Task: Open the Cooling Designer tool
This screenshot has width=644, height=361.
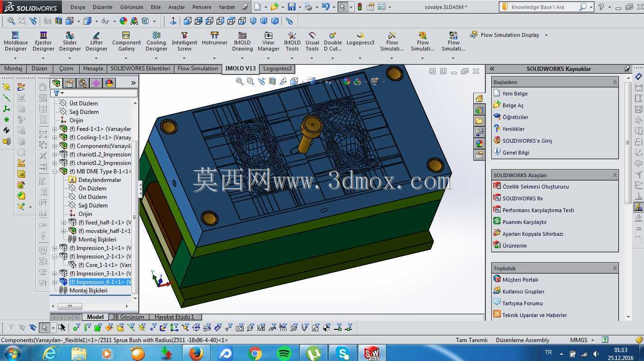Action: click(x=156, y=42)
